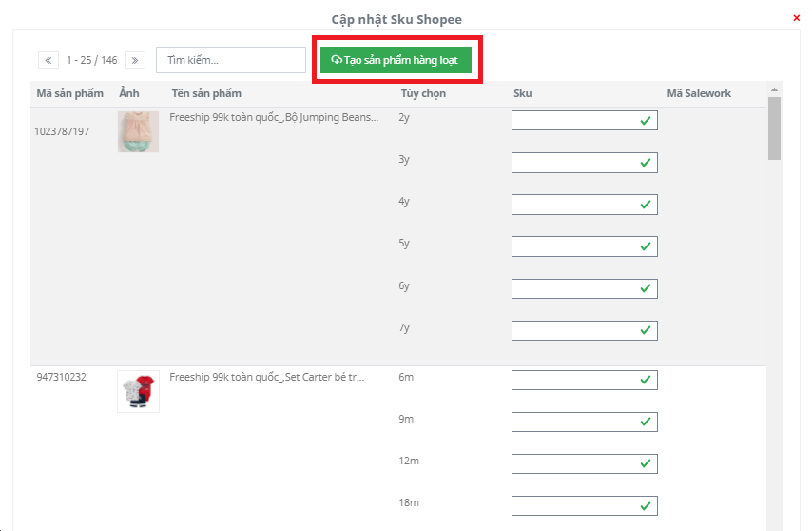Click the Sku input for option 9m

[574, 422]
